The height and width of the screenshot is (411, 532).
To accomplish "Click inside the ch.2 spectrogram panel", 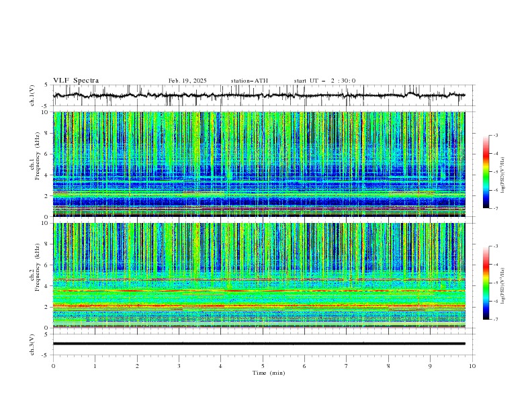I will click(259, 275).
